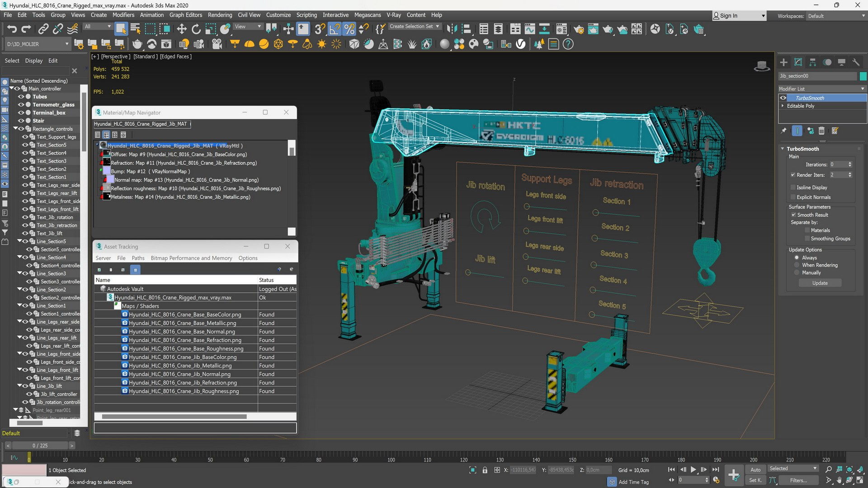868x488 pixels.
Task: Click the Jib_section00 object color swatch
Action: pyautogui.click(x=863, y=76)
